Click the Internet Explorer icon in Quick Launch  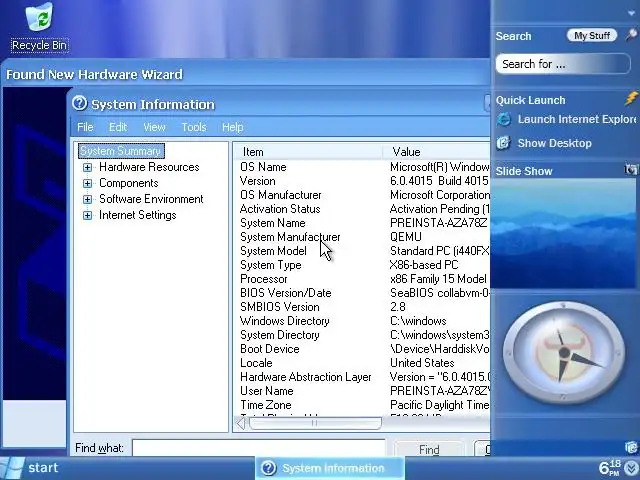(x=504, y=119)
